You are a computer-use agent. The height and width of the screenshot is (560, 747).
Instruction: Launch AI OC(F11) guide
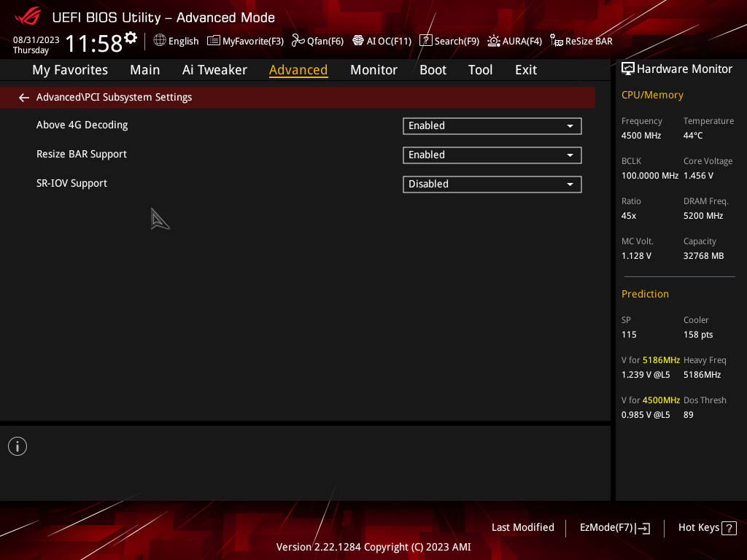click(x=382, y=41)
